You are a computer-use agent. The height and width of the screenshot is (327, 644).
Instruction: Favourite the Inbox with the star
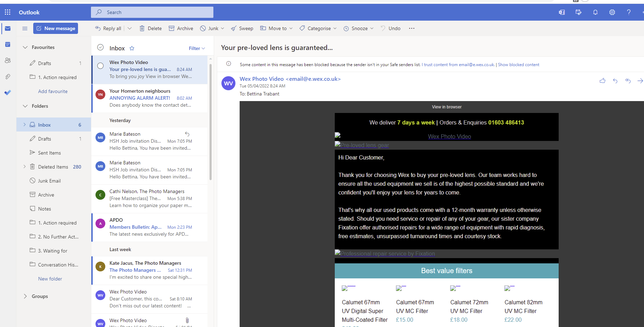tap(132, 48)
